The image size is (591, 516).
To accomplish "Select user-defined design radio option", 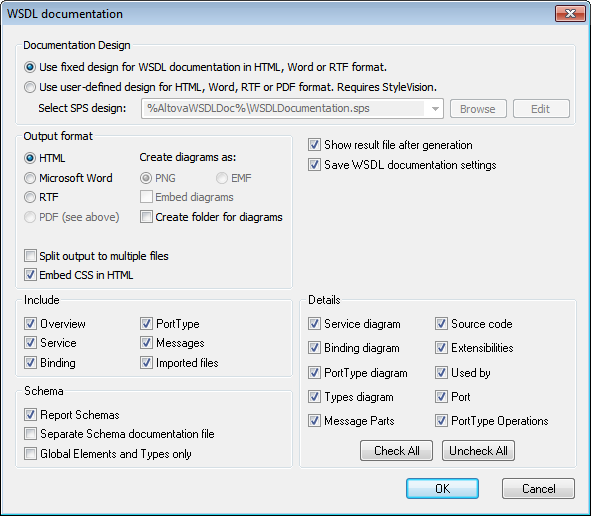I will point(30,87).
